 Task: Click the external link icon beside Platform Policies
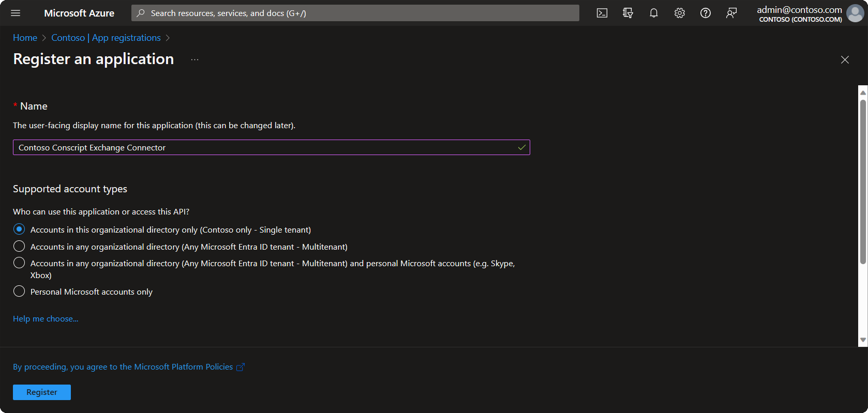click(241, 367)
